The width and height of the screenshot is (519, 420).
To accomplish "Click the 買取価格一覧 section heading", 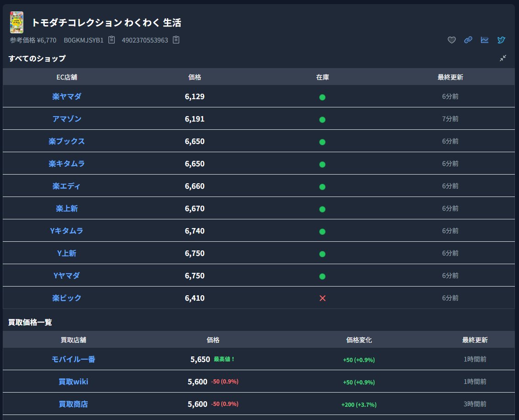I will (30, 323).
